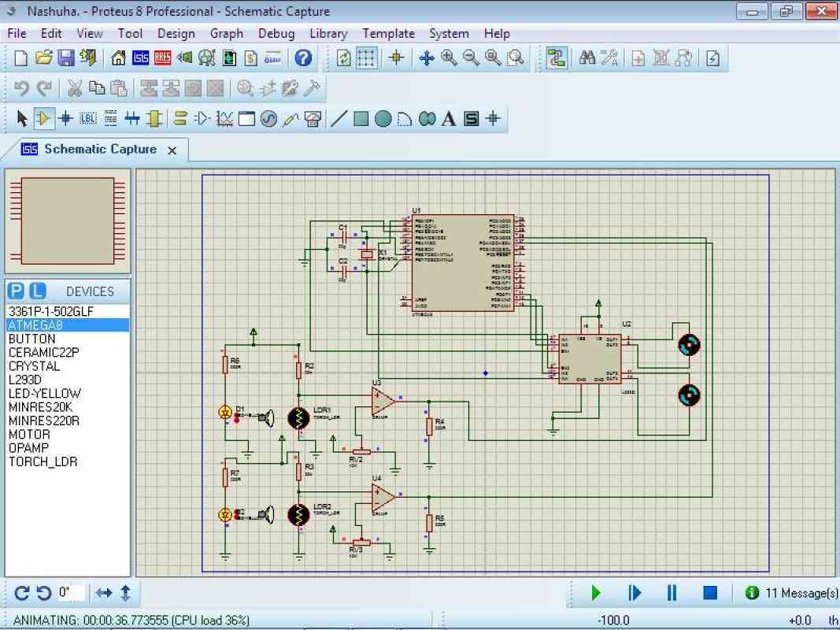Open the ISIS Schematic Capture icon
Viewport: 840px width, 630px height.
[x=142, y=57]
